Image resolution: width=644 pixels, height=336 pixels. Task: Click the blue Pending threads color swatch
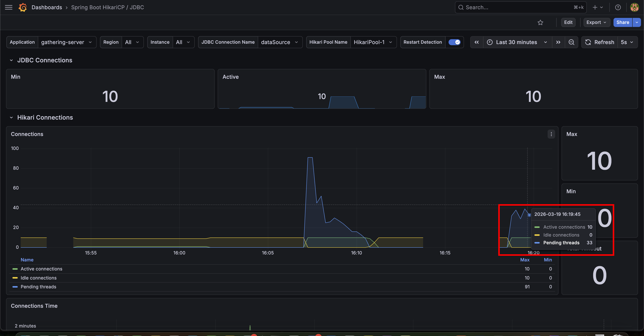15,287
